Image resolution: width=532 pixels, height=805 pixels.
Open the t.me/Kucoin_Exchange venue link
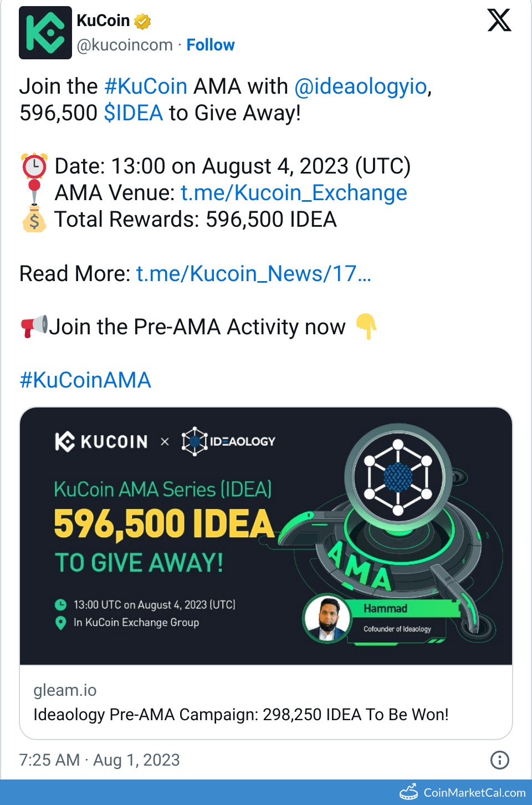(294, 193)
